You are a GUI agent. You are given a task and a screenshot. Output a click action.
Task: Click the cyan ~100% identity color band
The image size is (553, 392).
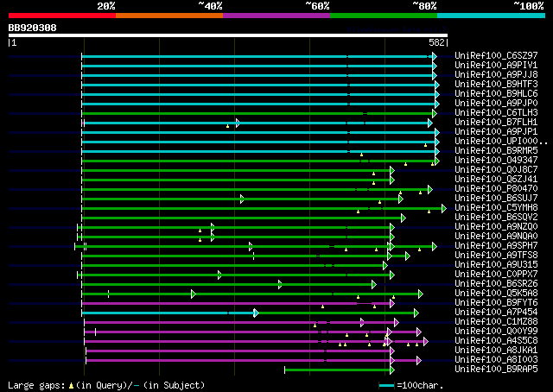pyautogui.click(x=492, y=16)
